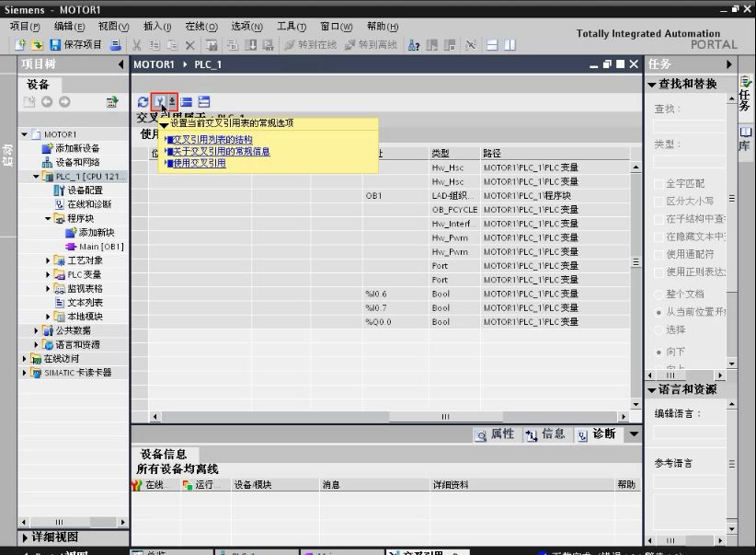The width and height of the screenshot is (756, 555).
Task: Click the delete X icon in toolbar
Action: [190, 45]
